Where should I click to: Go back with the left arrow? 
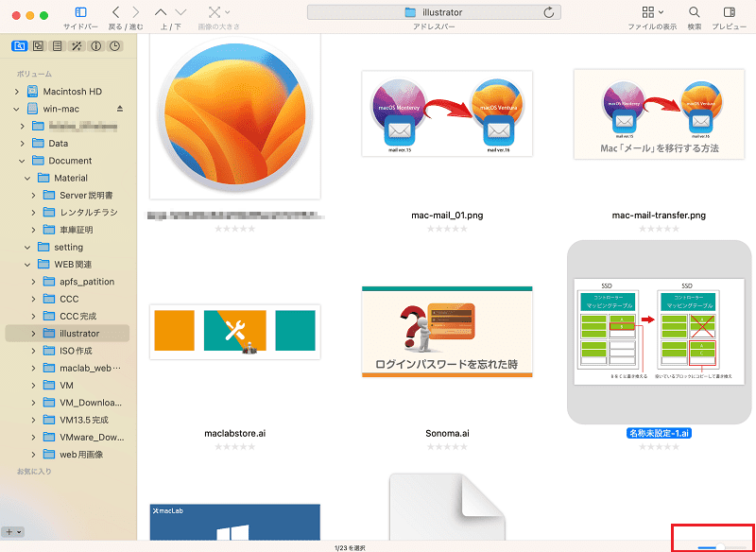(x=115, y=12)
